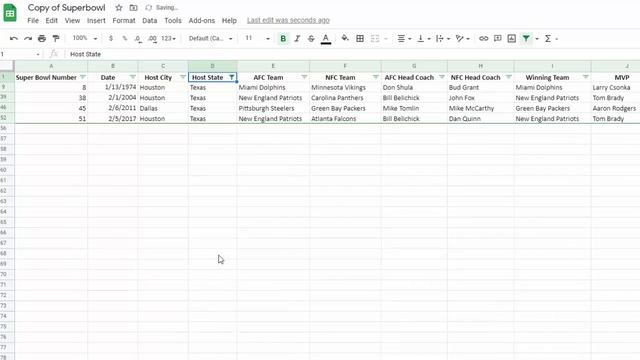640x360 pixels.
Task: Select the Pittsburgh Steelers cell
Action: click(273, 108)
